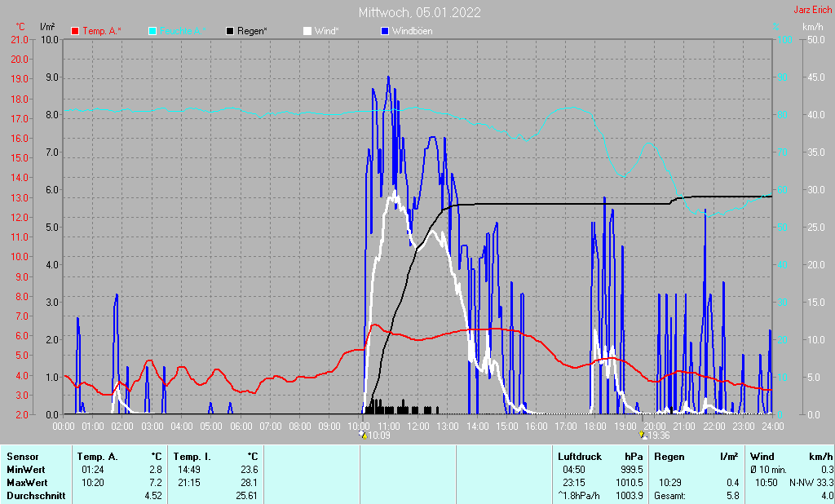Click the '21.0' temperature axis value

[20, 40]
